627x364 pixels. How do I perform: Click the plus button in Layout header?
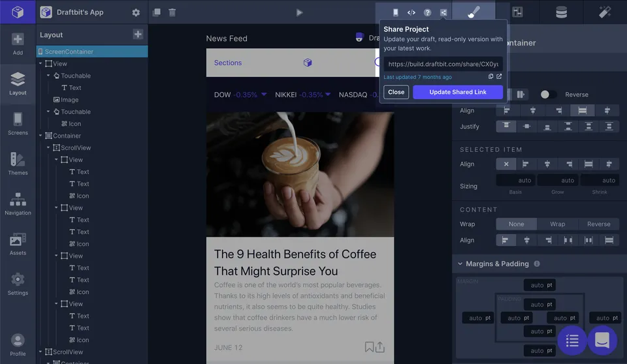click(x=138, y=35)
